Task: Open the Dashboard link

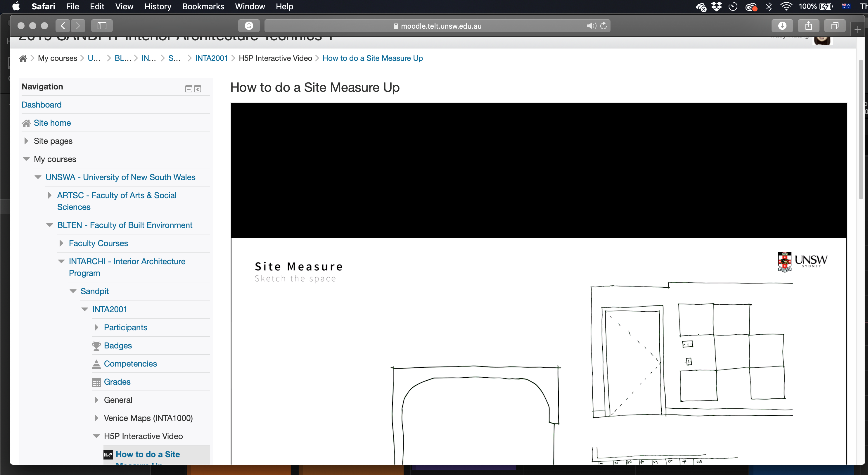Action: click(x=42, y=105)
